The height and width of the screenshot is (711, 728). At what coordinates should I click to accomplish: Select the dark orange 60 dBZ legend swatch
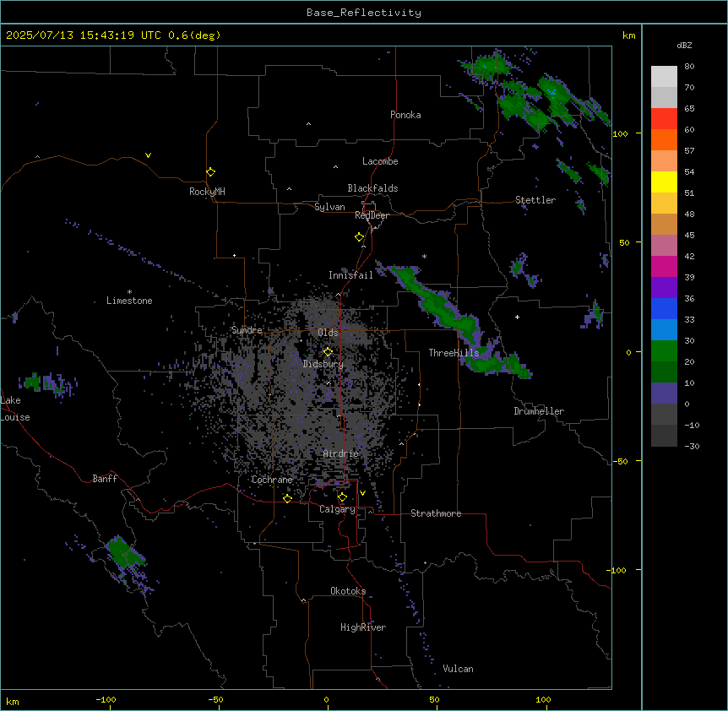(x=664, y=139)
